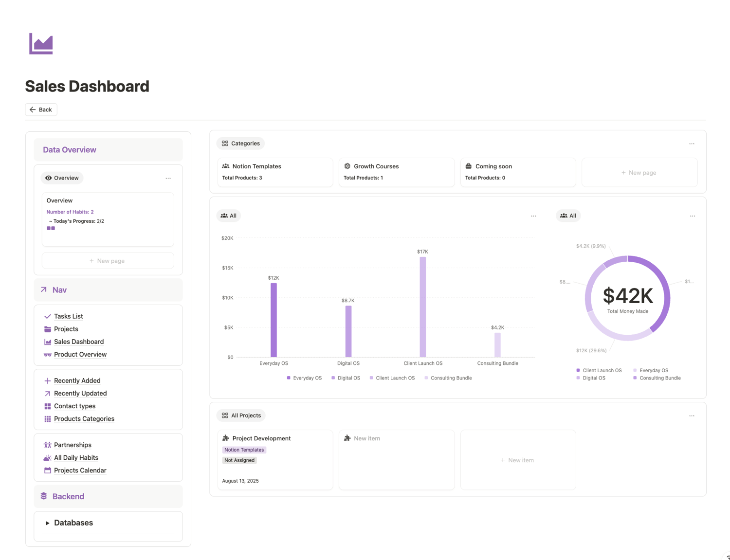Click the Nav arrow icon in heading
The image size is (730, 560).
(44, 289)
